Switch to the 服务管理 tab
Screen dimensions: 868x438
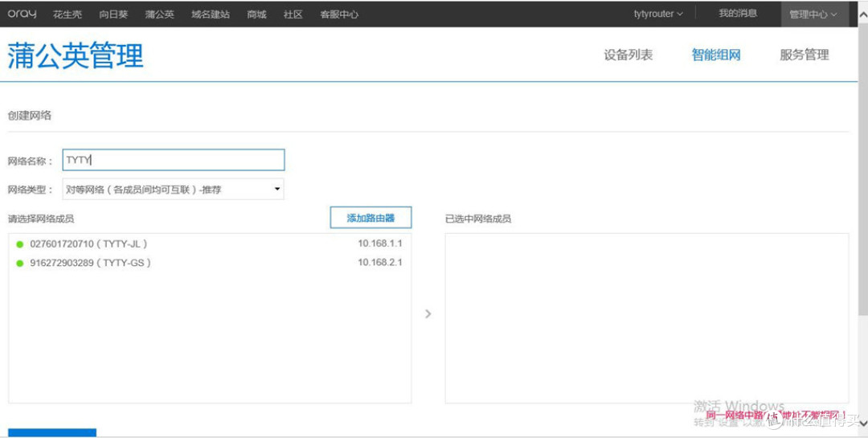coord(805,55)
